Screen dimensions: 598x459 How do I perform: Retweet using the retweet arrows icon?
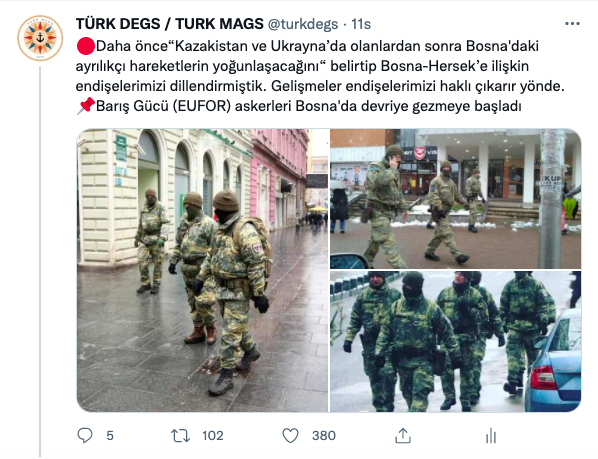[x=180, y=435]
